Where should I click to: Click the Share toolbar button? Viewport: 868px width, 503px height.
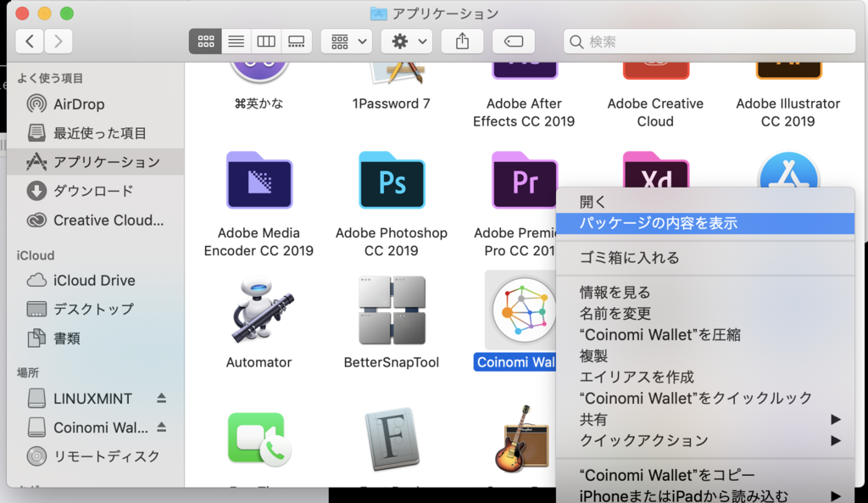pos(462,42)
